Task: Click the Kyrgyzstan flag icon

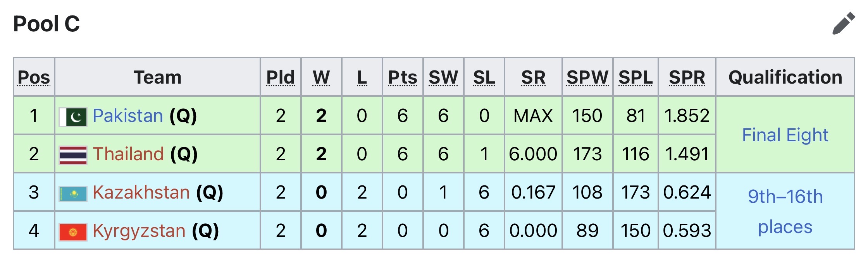Action: pyautogui.click(x=73, y=232)
